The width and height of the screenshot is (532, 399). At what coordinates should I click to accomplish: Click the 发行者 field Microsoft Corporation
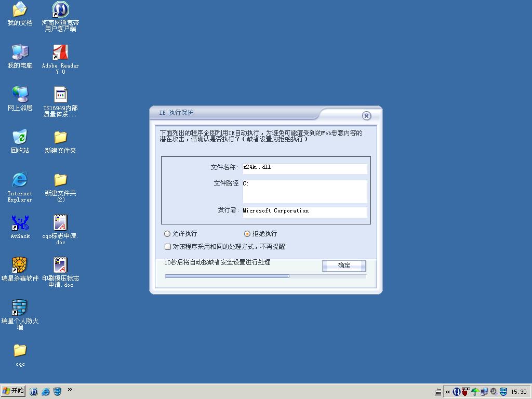tap(304, 212)
